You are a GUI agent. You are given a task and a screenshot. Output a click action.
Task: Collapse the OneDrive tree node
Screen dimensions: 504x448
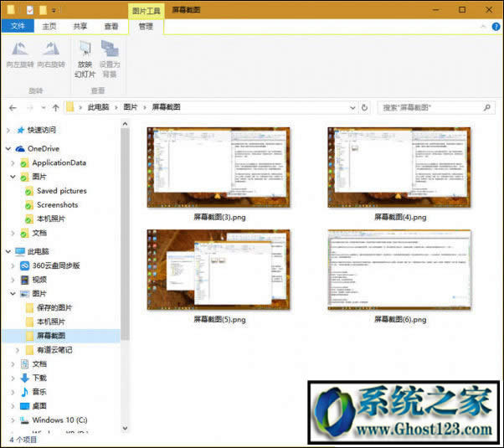9,148
